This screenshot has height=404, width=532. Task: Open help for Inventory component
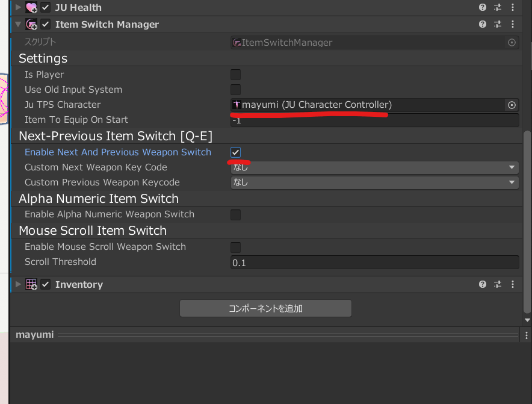click(x=482, y=284)
